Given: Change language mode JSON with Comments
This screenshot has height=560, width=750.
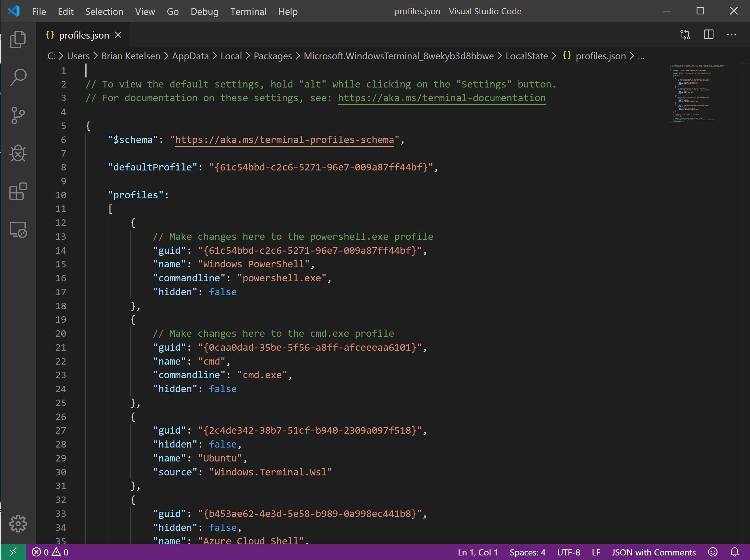Looking at the screenshot, I should point(653,552).
